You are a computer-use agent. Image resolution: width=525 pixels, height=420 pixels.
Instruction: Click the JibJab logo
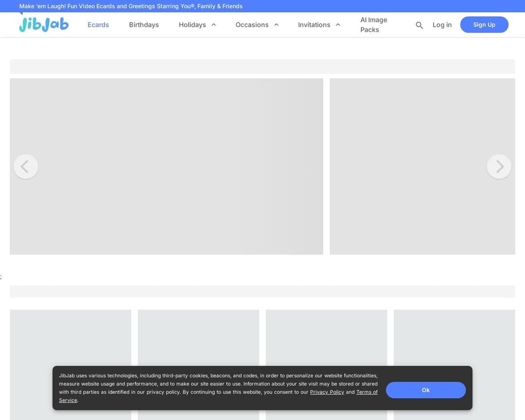pos(44,24)
